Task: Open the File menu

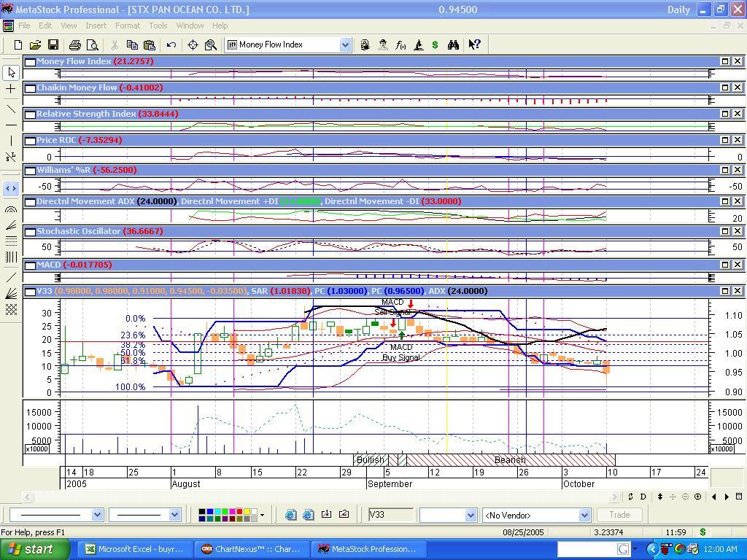Action: (24, 26)
